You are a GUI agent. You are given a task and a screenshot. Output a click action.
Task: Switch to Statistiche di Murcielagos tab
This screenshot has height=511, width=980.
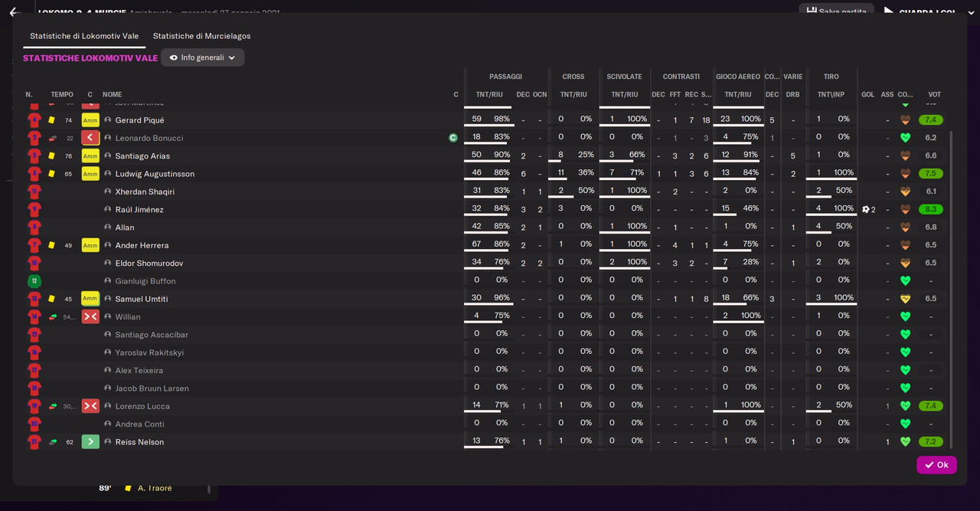tap(201, 36)
